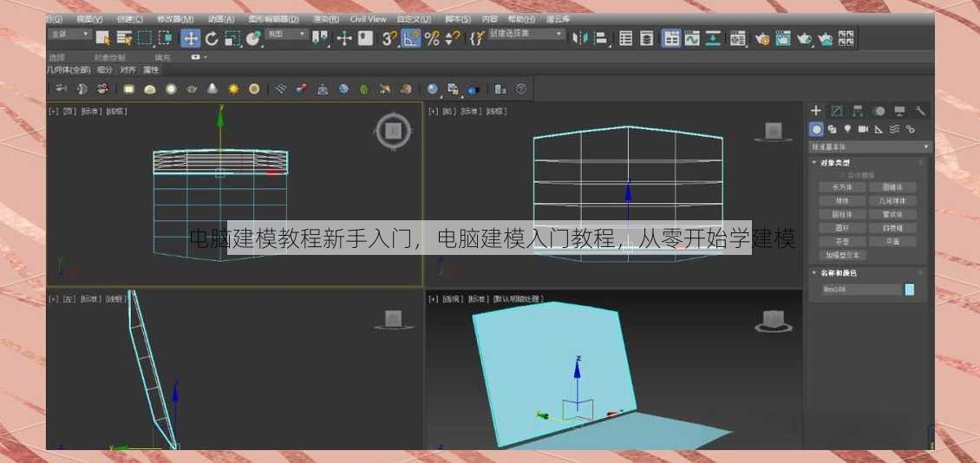
Task: Click the Teapot (茶壶) primitive button
Action: click(x=842, y=241)
